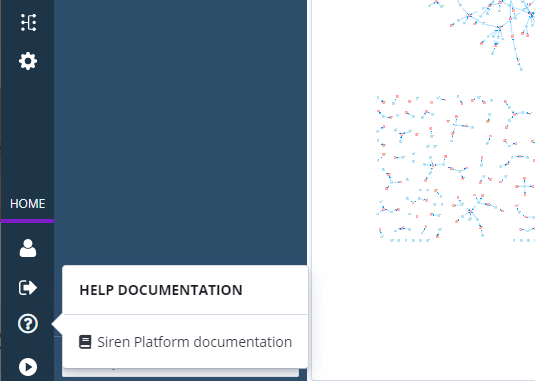
Task: Open the data model graph icon in sidebar
Action: 28,23
